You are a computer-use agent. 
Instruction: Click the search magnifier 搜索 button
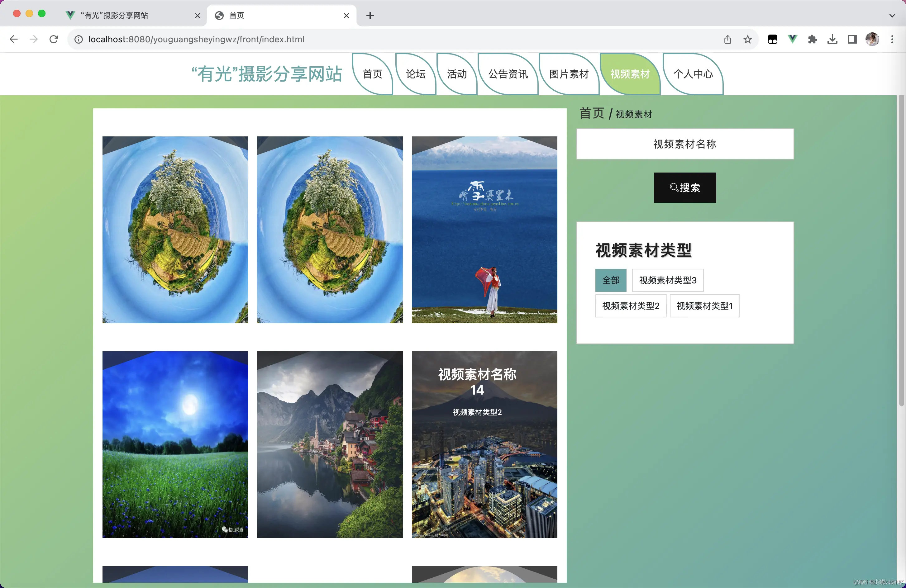click(684, 187)
